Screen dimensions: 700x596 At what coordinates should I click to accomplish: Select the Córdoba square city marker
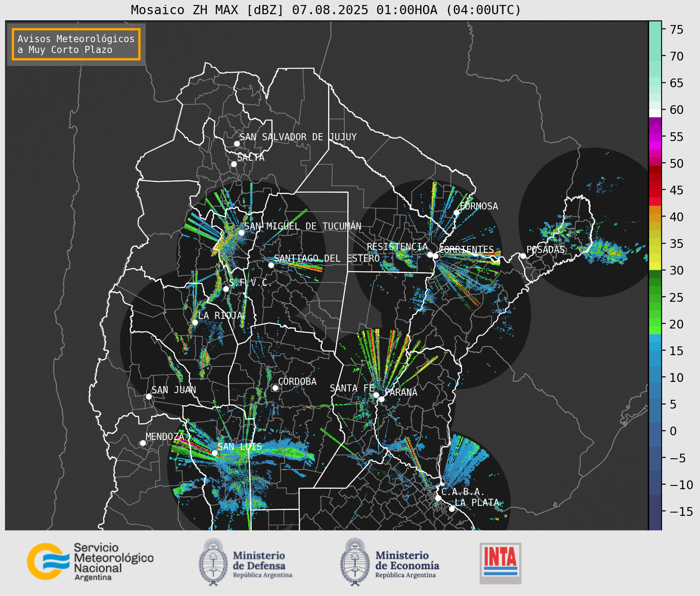(275, 388)
